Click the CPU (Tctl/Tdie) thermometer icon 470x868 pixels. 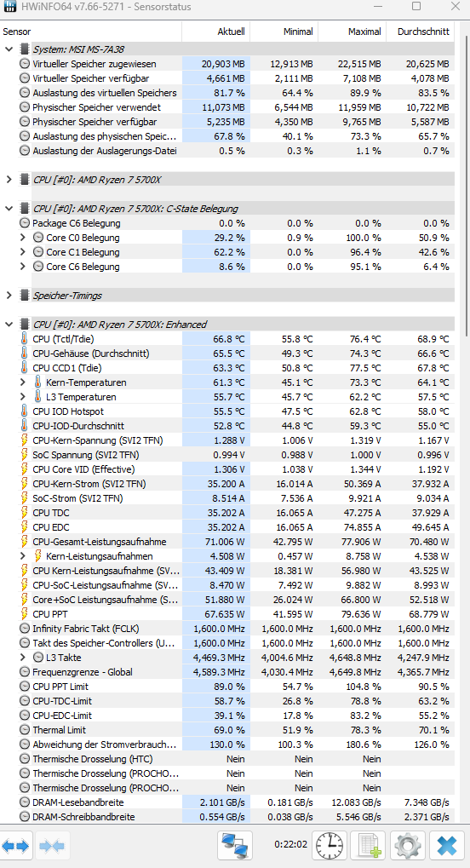click(25, 339)
